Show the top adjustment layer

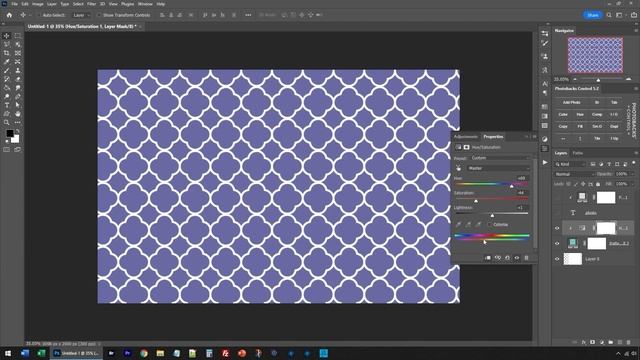557,198
